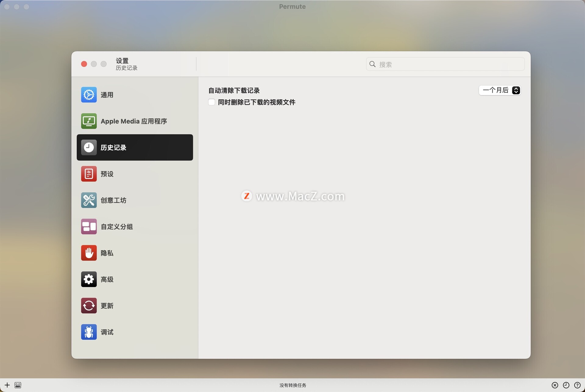Image resolution: width=585 pixels, height=392 pixels.
Task: Click the 没有转换任务 status text
Action: [293, 385]
